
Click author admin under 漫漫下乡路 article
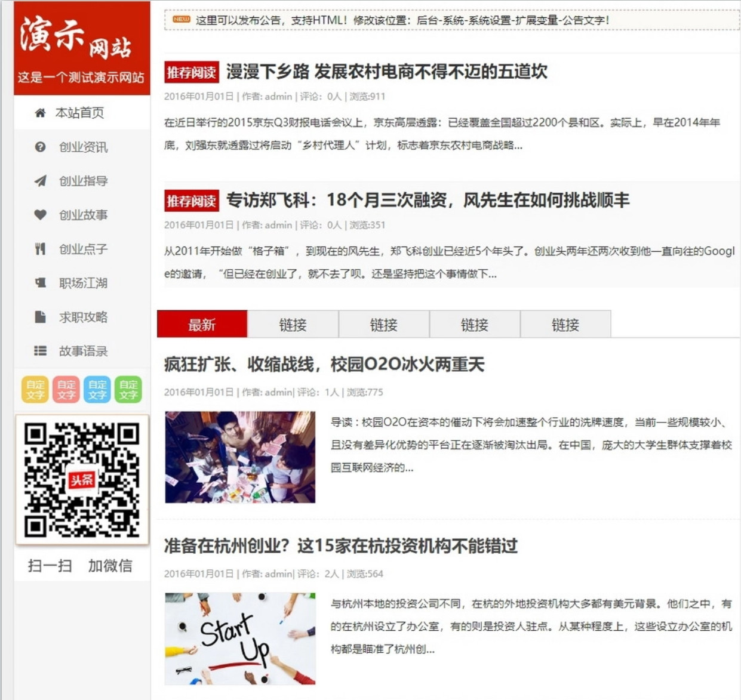click(x=278, y=97)
